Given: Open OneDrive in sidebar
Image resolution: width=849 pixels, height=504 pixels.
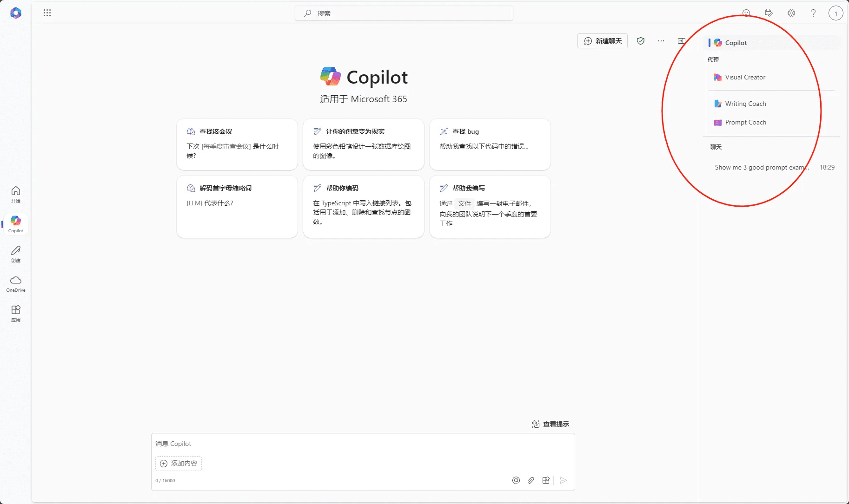Looking at the screenshot, I should [16, 284].
